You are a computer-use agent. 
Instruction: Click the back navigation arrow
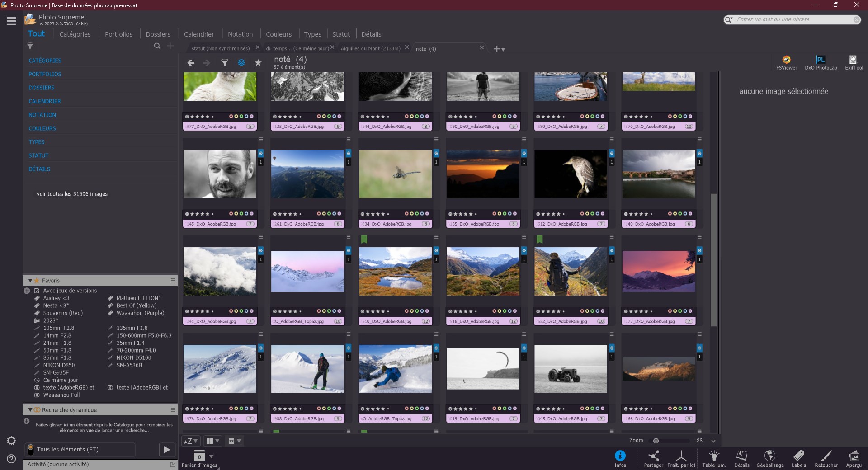pyautogui.click(x=191, y=63)
